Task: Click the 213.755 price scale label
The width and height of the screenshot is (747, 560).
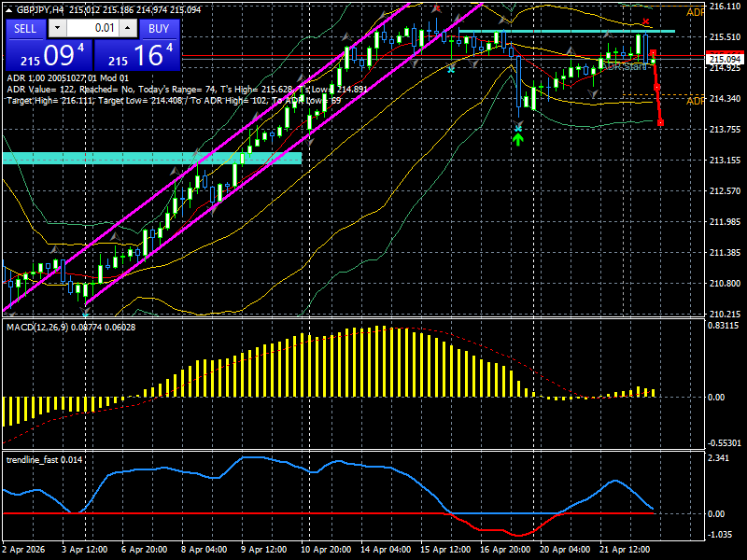Action: pos(726,129)
